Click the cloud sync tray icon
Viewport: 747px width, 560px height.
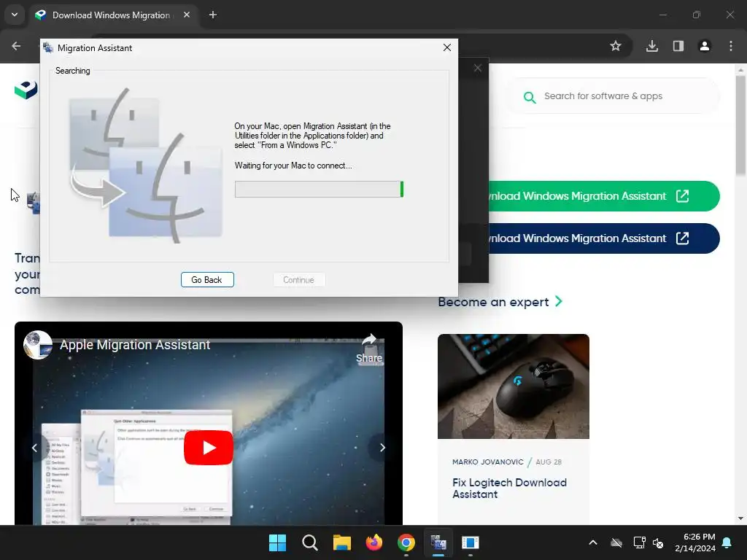616,542
